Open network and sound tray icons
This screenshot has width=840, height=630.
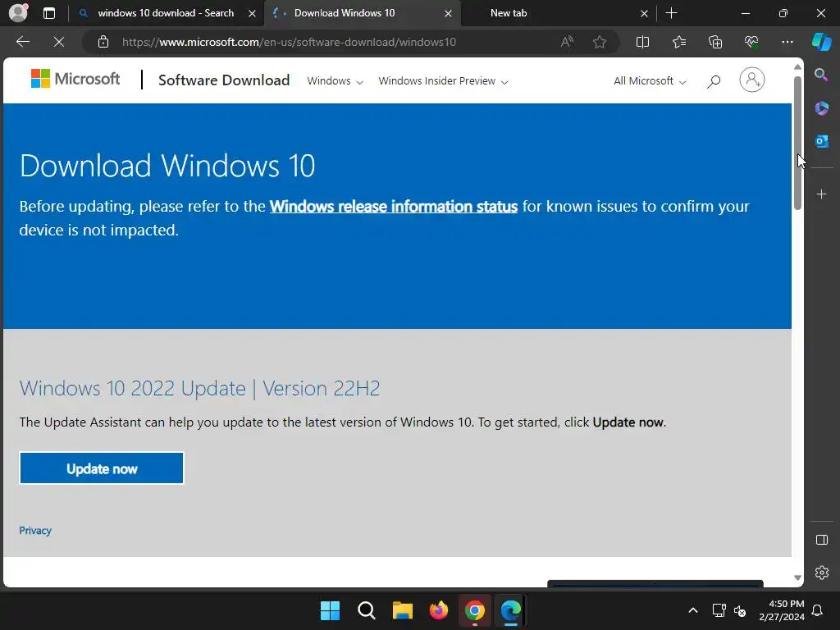pos(728,610)
